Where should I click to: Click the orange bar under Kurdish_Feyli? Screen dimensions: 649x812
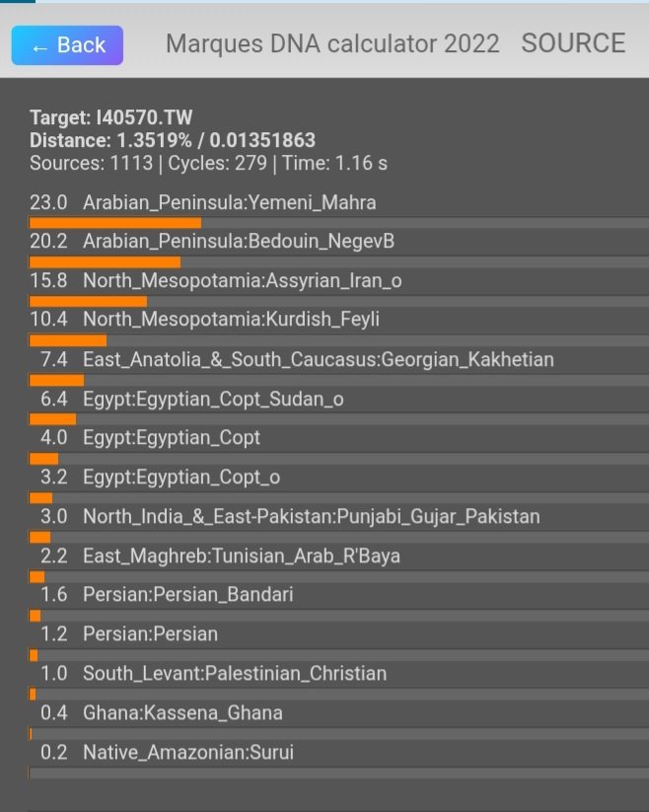point(68,340)
